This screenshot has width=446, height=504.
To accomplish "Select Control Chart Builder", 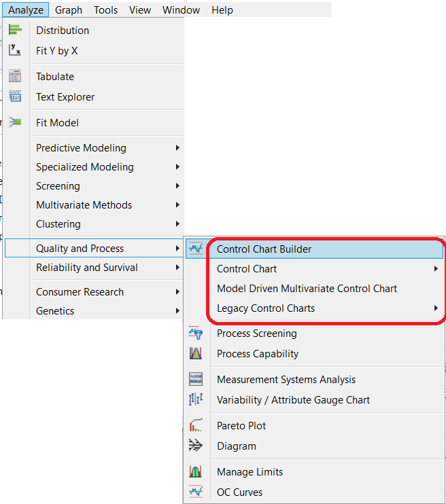I will pos(264,249).
